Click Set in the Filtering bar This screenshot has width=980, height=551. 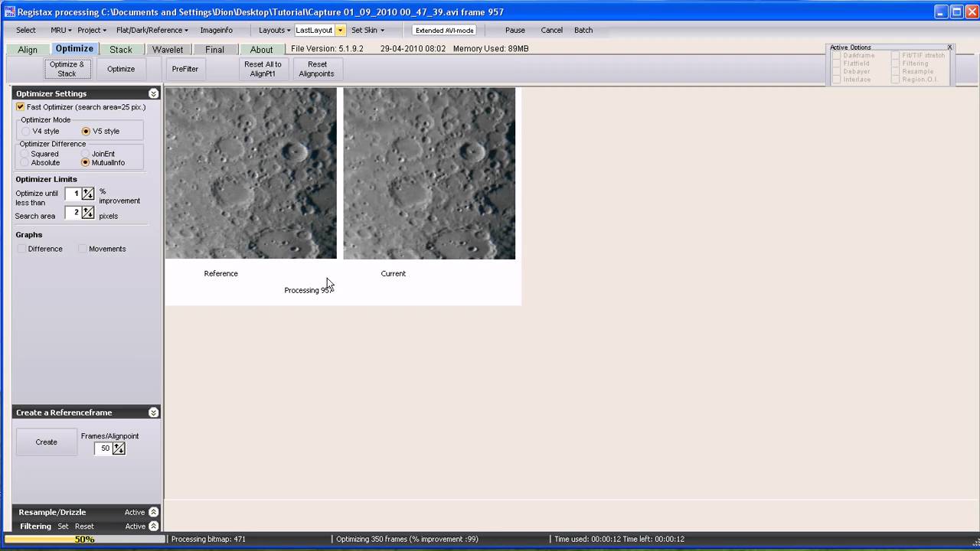tap(63, 527)
